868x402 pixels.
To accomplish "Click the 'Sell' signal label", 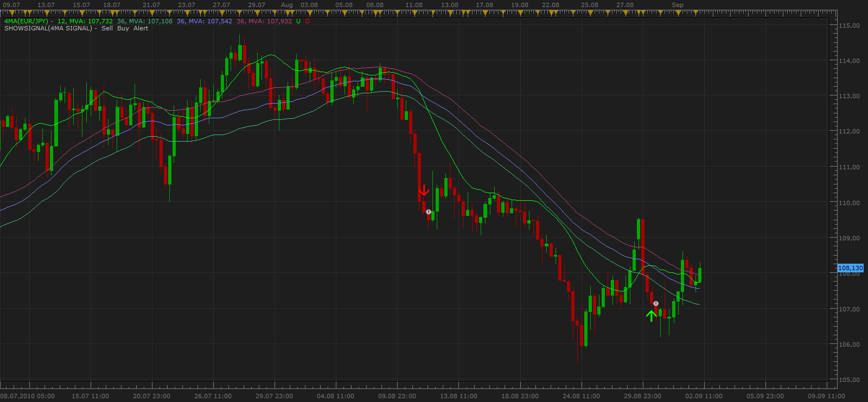I will (x=107, y=28).
